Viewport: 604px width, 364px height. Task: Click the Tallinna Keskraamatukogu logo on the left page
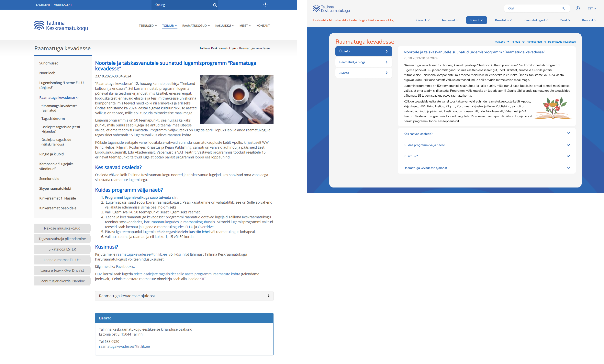pyautogui.click(x=61, y=26)
